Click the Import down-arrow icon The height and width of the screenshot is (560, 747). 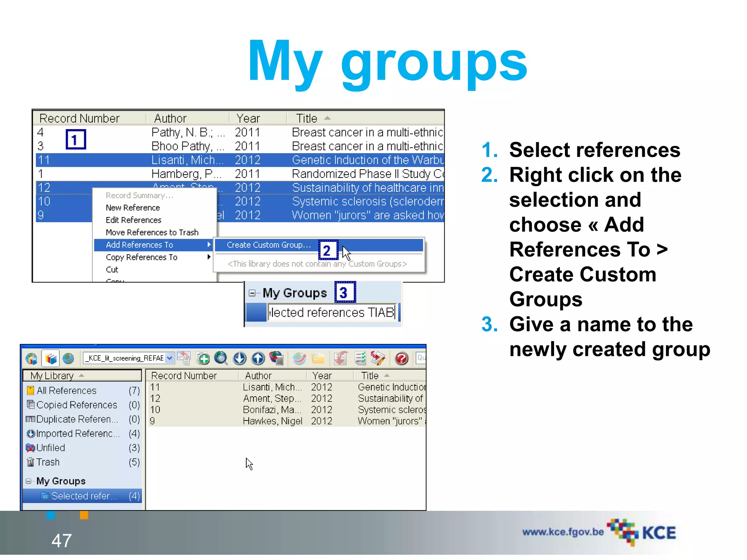tap(240, 358)
